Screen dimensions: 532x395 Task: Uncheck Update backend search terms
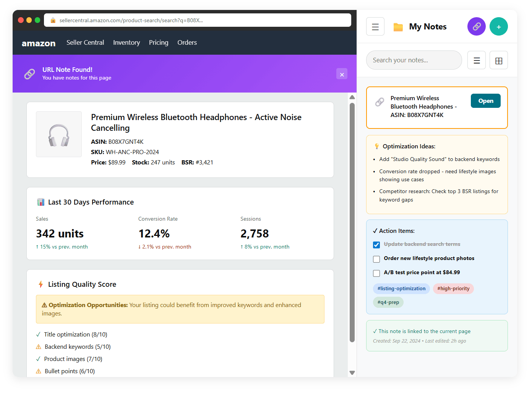coord(376,245)
